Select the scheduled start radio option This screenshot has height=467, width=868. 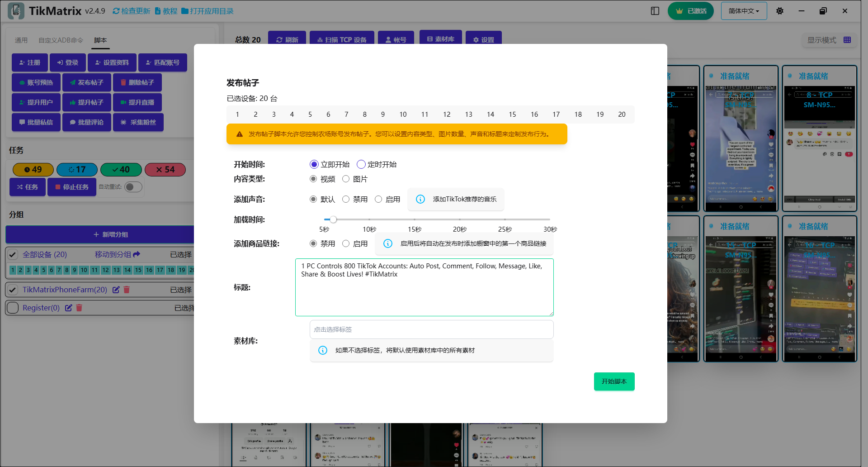[361, 164]
